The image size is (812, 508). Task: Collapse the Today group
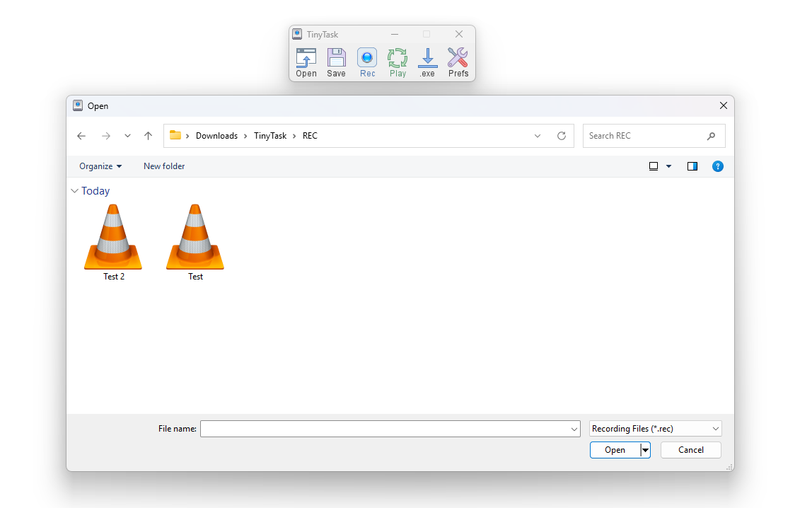(x=74, y=191)
